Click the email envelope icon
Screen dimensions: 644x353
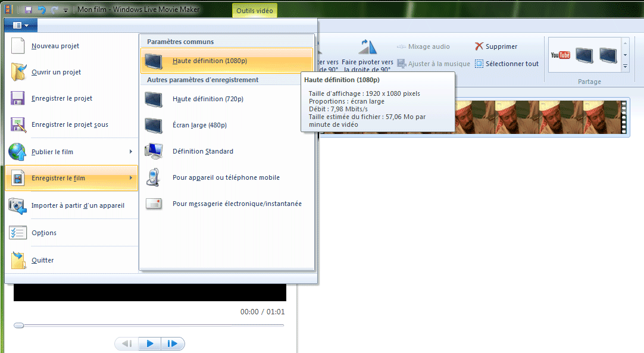click(x=154, y=204)
